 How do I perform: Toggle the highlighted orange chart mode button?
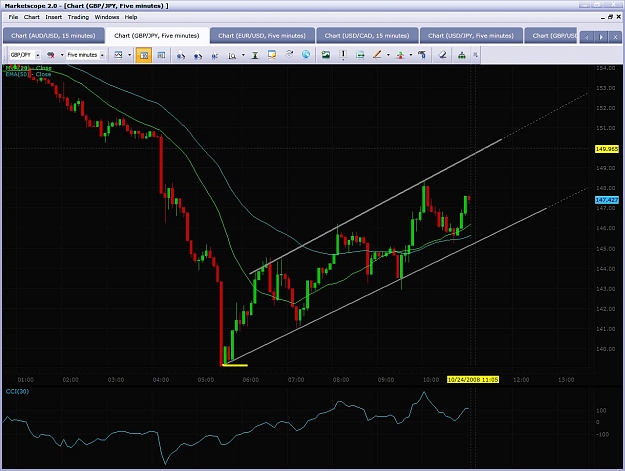click(144, 55)
